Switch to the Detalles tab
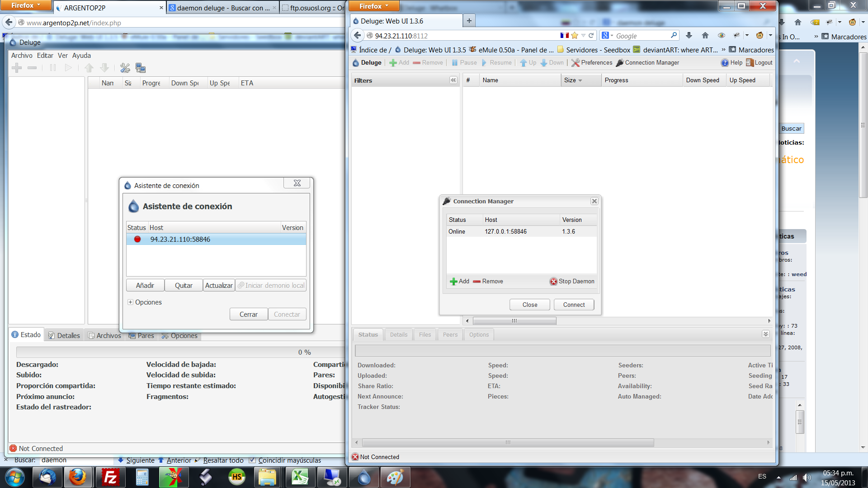Screen dimensions: 868x488 [64, 335]
